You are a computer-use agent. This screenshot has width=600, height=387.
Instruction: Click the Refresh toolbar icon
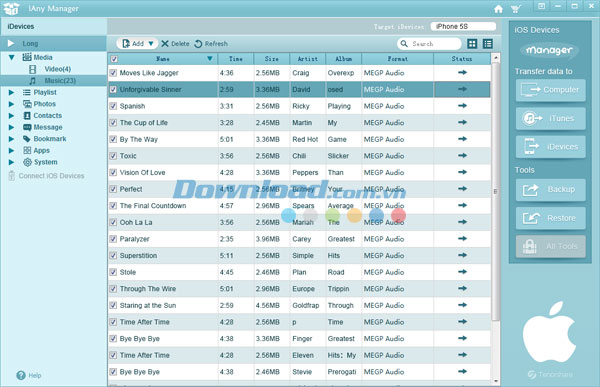point(198,44)
